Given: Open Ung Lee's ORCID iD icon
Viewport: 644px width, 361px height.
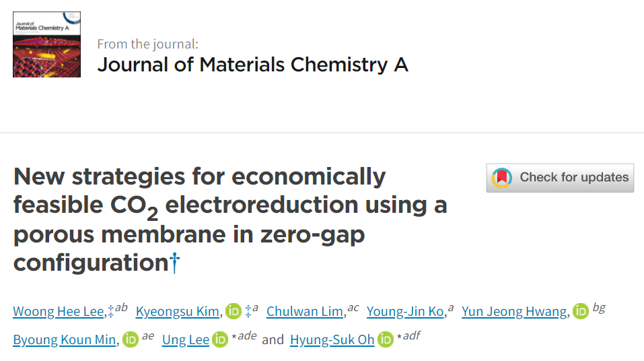Looking at the screenshot, I should click(x=220, y=339).
